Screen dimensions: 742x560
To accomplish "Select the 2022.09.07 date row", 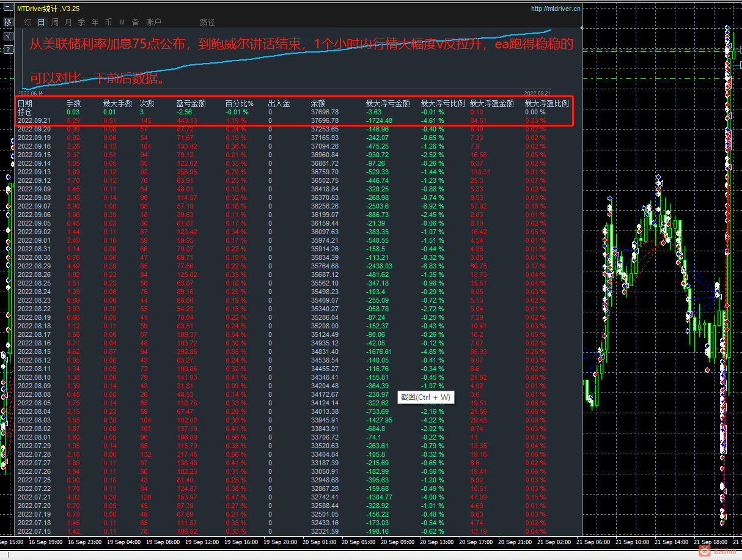I will 34,207.
